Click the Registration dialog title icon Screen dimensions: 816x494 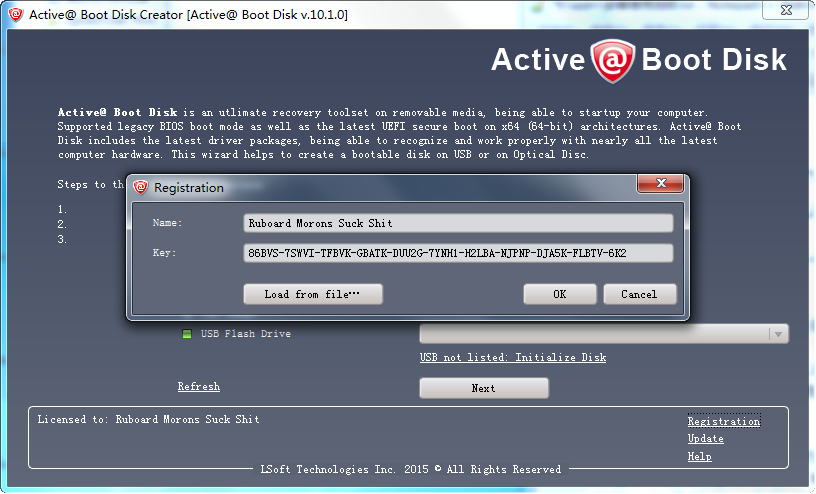point(141,187)
